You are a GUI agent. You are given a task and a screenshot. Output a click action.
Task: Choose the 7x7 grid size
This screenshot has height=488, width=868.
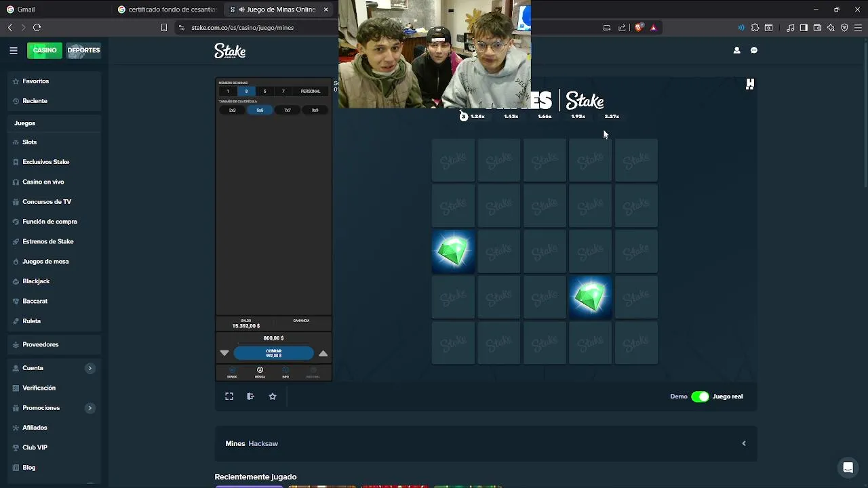(288, 110)
